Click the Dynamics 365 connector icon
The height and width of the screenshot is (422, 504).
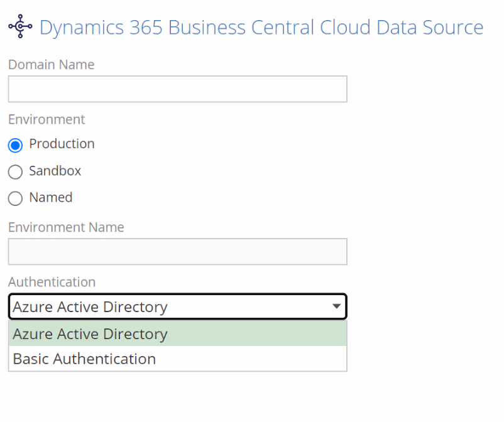[20, 27]
